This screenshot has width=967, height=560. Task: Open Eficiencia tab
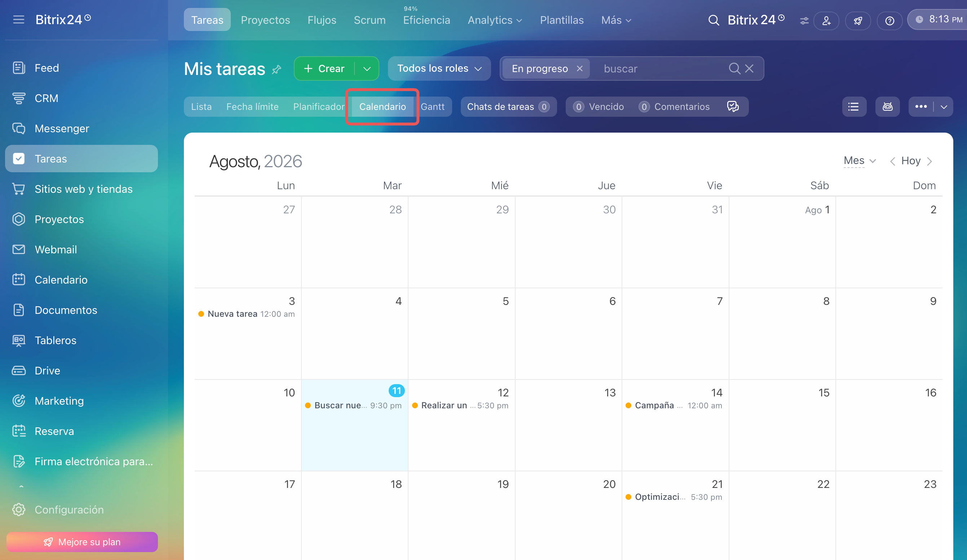point(426,20)
